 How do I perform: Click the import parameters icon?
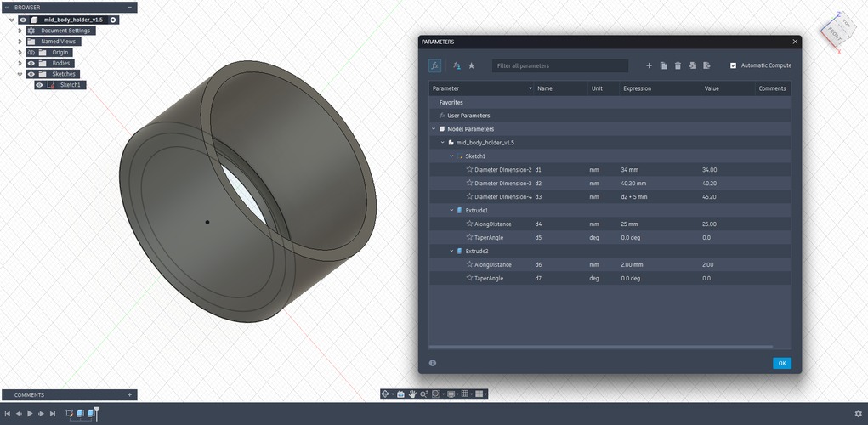[x=693, y=65]
